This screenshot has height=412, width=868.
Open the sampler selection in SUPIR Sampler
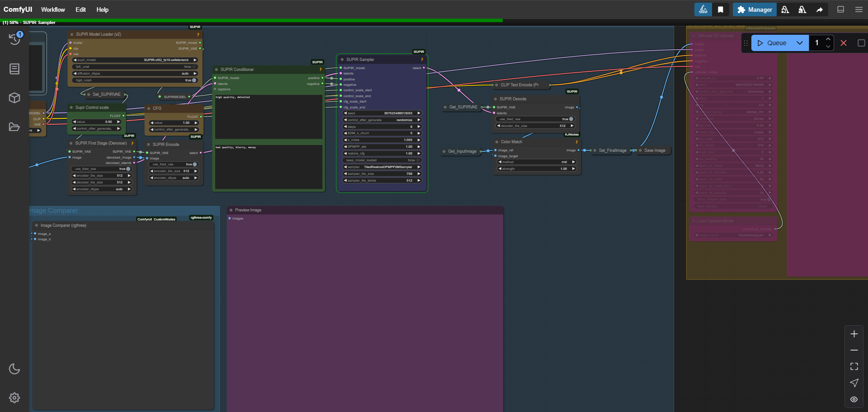coord(382,167)
